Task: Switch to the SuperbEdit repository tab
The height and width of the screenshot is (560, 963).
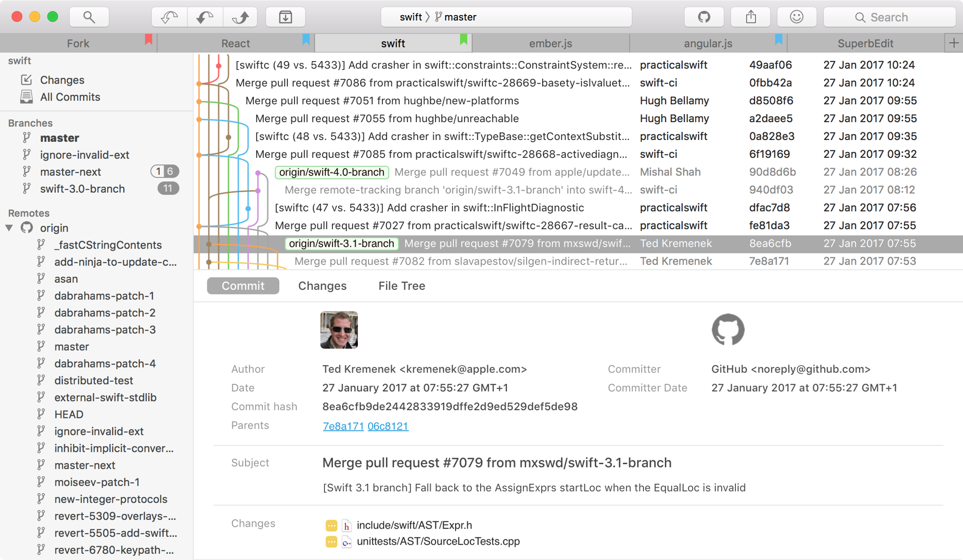Action: 866,43
